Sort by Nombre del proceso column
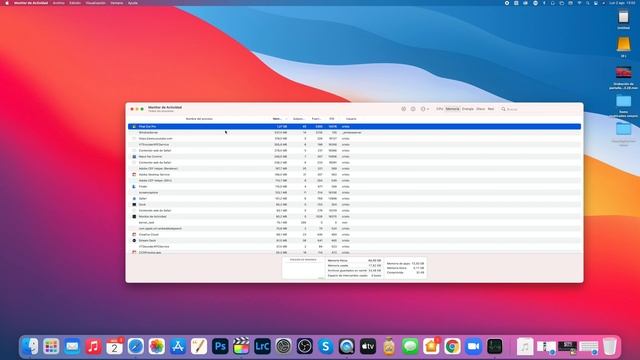The height and width of the screenshot is (360, 640). point(199,119)
